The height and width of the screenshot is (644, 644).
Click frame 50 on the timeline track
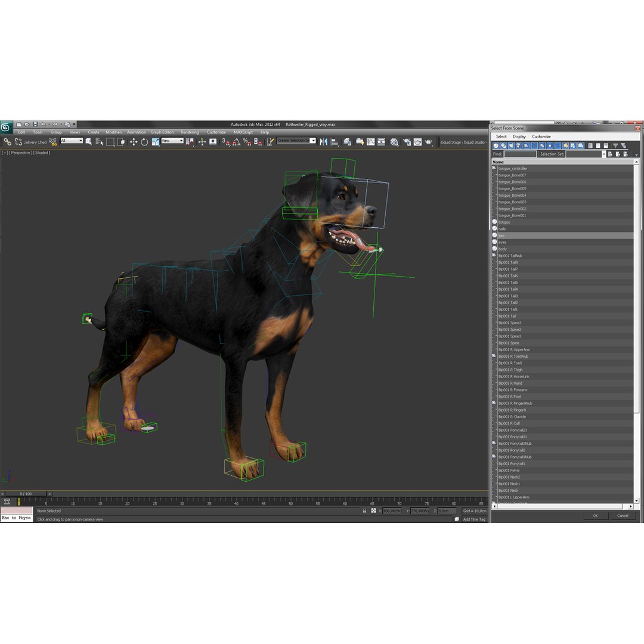(x=290, y=501)
